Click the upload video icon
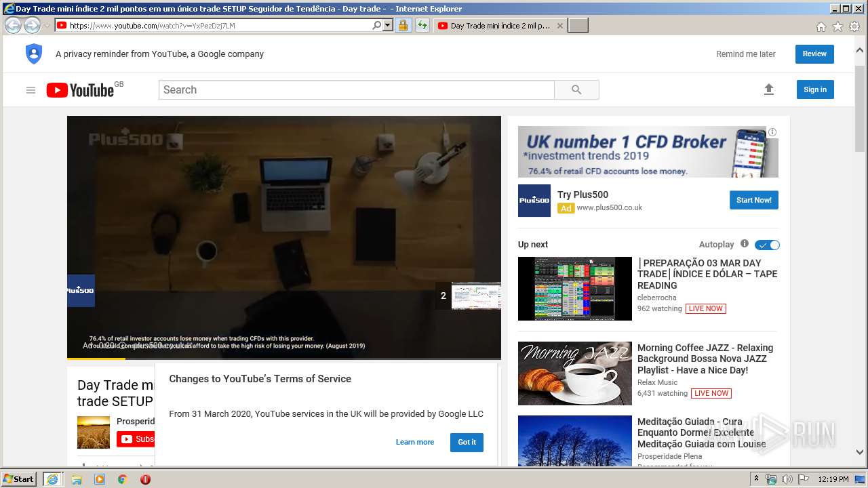The height and width of the screenshot is (488, 868). (768, 89)
